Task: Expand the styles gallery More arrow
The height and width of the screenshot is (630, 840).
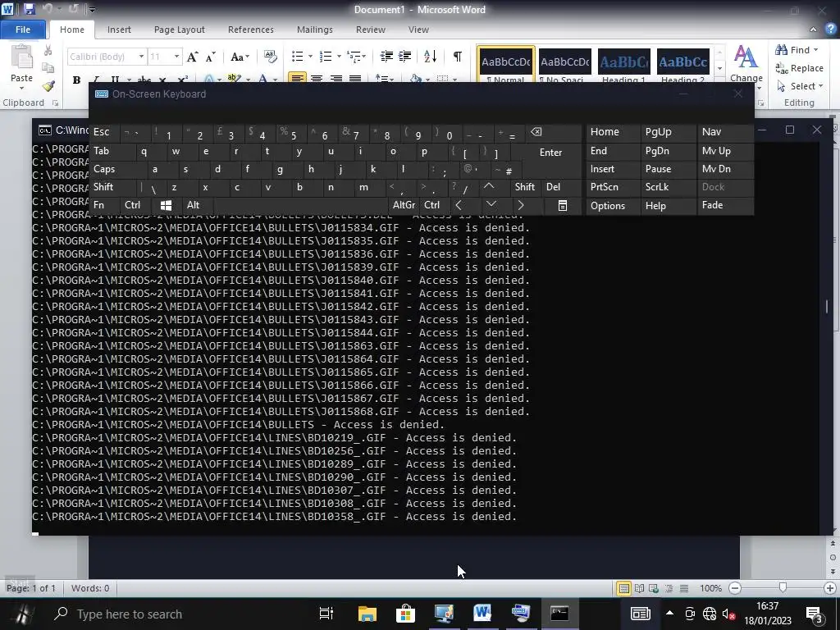Action: (719, 69)
